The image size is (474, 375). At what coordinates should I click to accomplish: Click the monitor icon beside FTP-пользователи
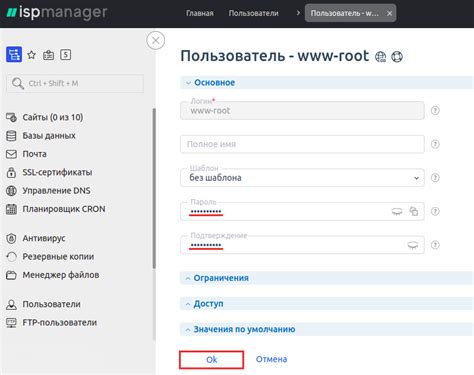tap(11, 323)
